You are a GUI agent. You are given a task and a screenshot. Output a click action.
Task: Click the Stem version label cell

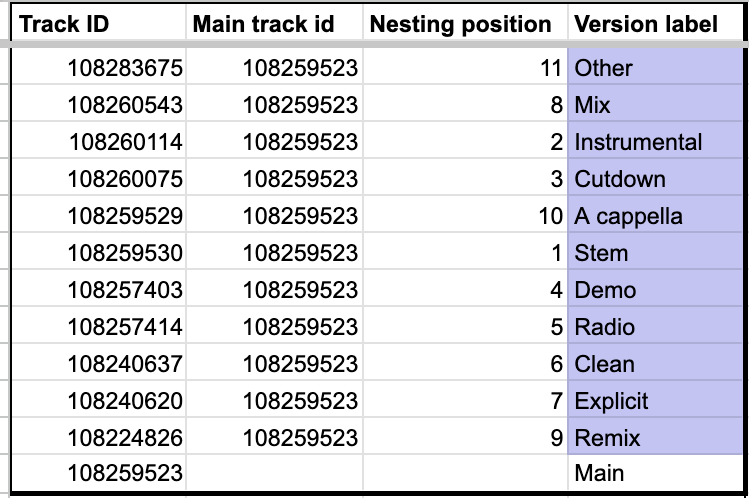pyautogui.click(x=655, y=252)
